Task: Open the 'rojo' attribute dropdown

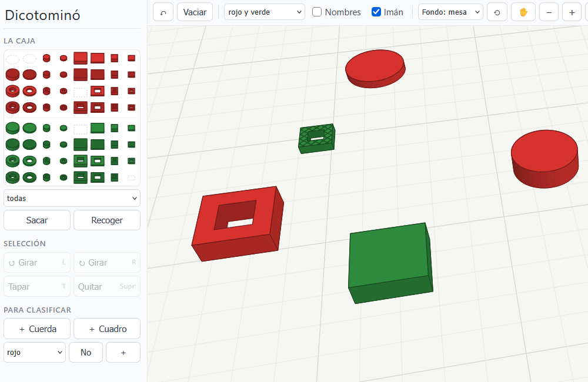Action: click(x=35, y=353)
